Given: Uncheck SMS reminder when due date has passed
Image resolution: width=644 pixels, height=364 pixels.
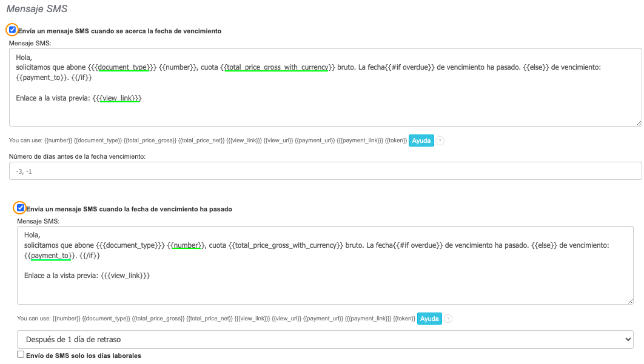Looking at the screenshot, I should click(x=21, y=208).
